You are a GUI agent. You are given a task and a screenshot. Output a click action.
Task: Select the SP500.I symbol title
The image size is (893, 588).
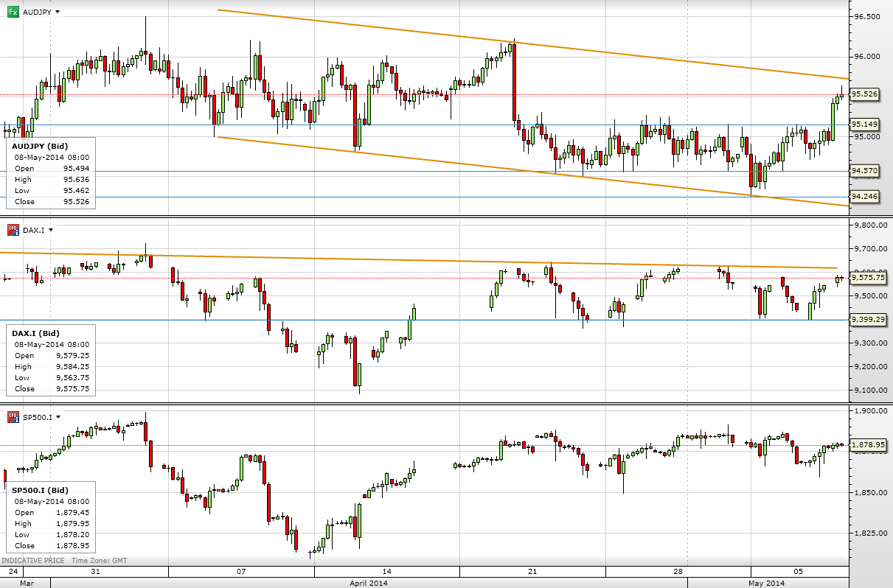37,417
